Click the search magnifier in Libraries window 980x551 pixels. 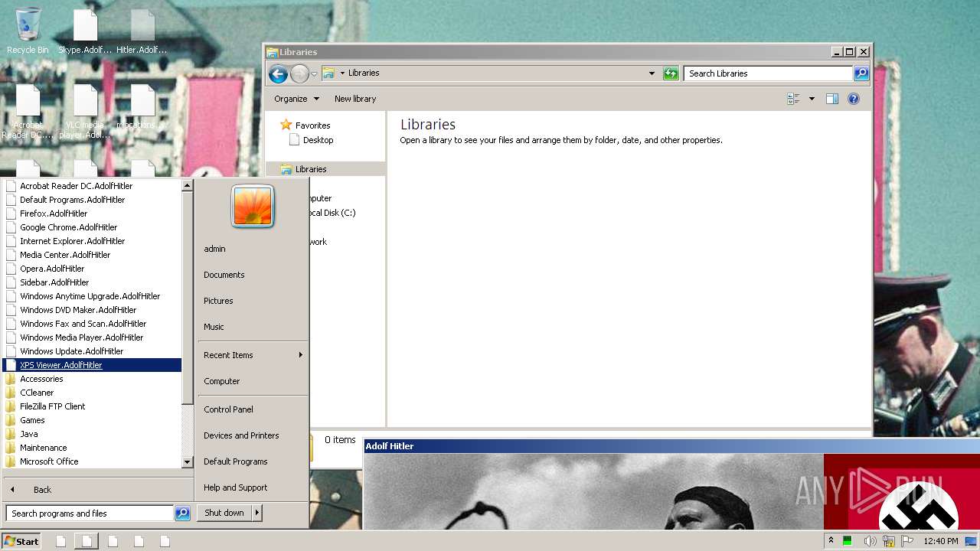(861, 73)
